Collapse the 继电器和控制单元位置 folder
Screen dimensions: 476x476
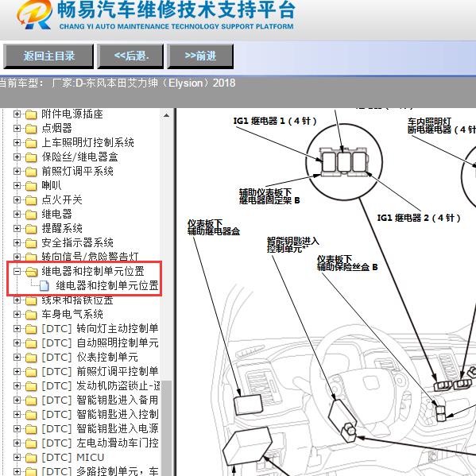17,272
